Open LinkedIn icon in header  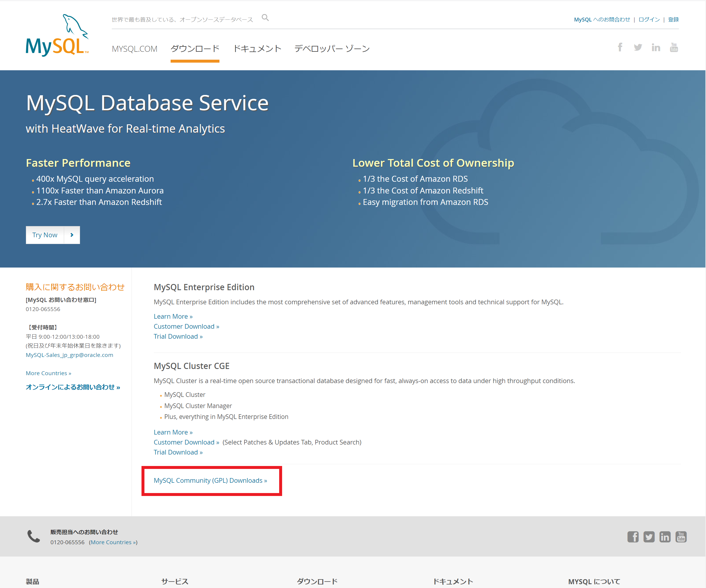(x=656, y=47)
